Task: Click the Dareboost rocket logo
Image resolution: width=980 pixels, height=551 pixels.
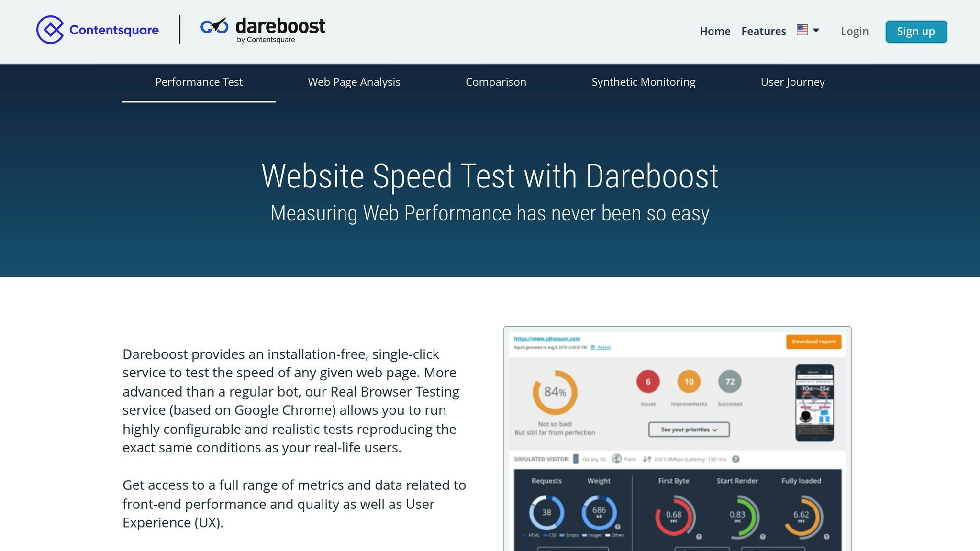Action: (263, 30)
